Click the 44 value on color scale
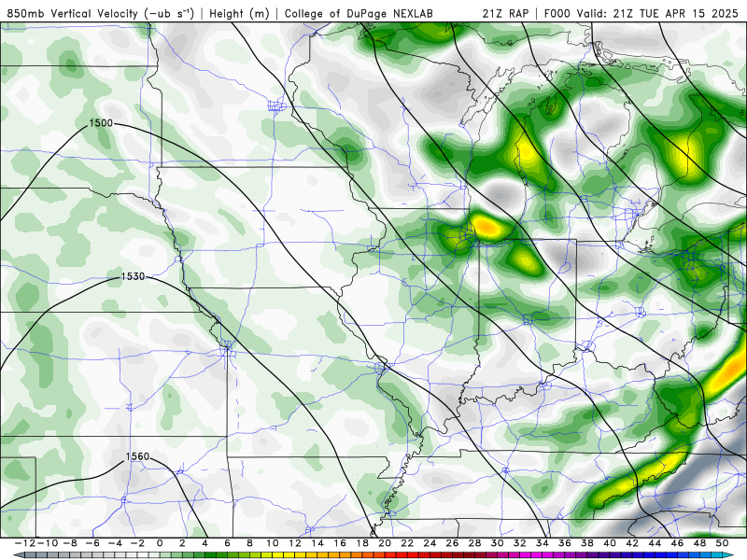The width and height of the screenshot is (747, 560). pos(655,543)
